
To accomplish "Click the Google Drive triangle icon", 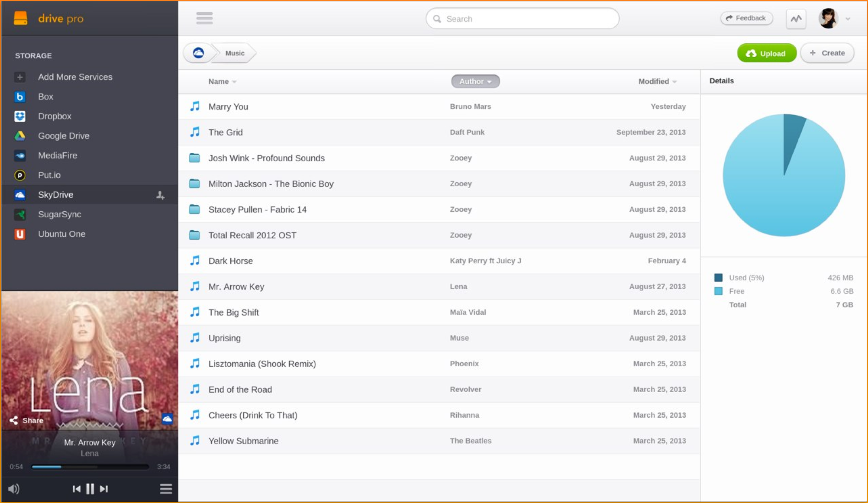I will [x=19, y=136].
